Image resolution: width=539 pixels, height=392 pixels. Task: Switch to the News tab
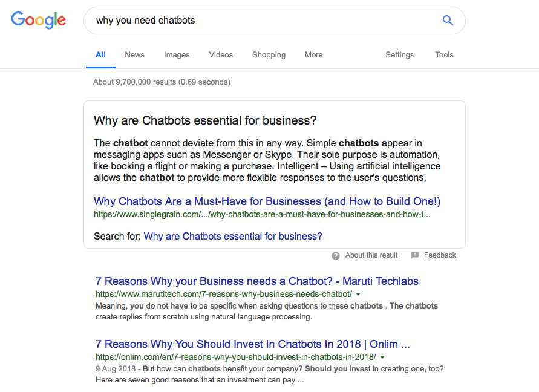pos(134,54)
